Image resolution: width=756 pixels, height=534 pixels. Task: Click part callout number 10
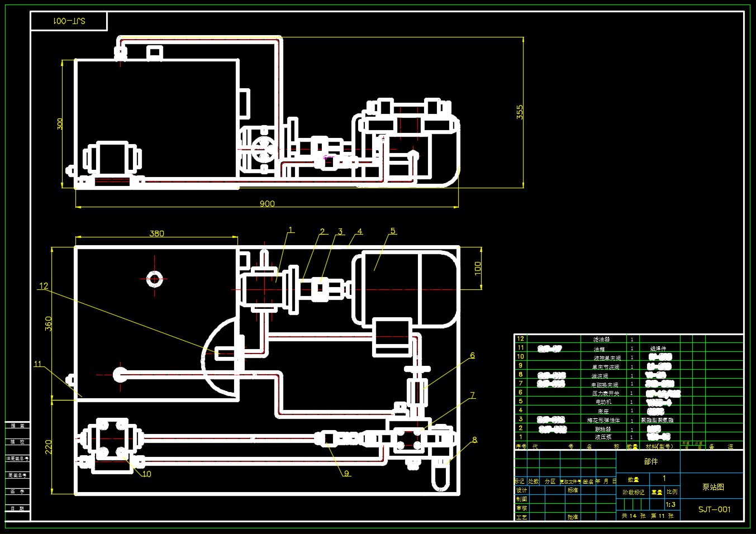146,474
